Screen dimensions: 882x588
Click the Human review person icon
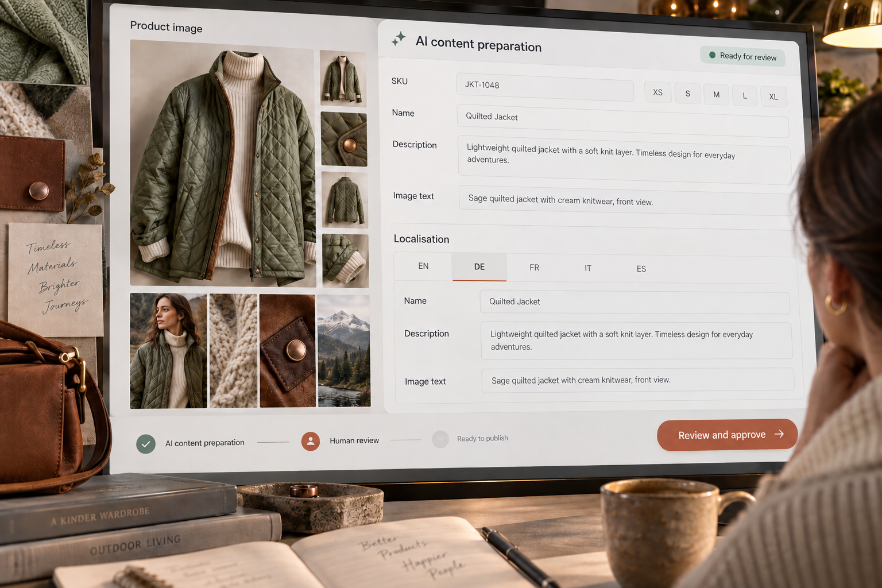[311, 441]
